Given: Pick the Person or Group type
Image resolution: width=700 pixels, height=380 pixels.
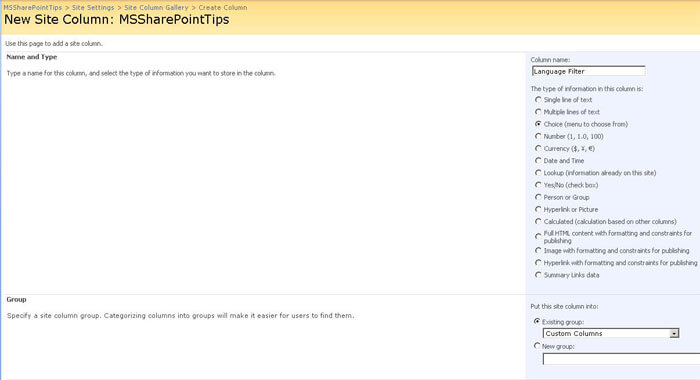Looking at the screenshot, I should coord(538,197).
